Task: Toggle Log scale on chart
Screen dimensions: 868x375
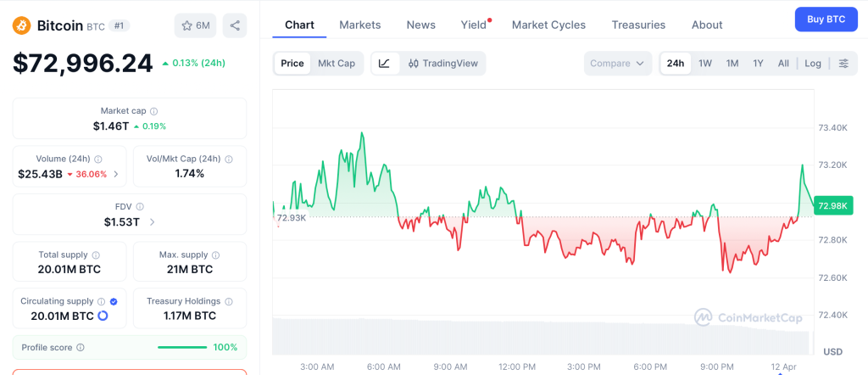Action: pyautogui.click(x=813, y=64)
